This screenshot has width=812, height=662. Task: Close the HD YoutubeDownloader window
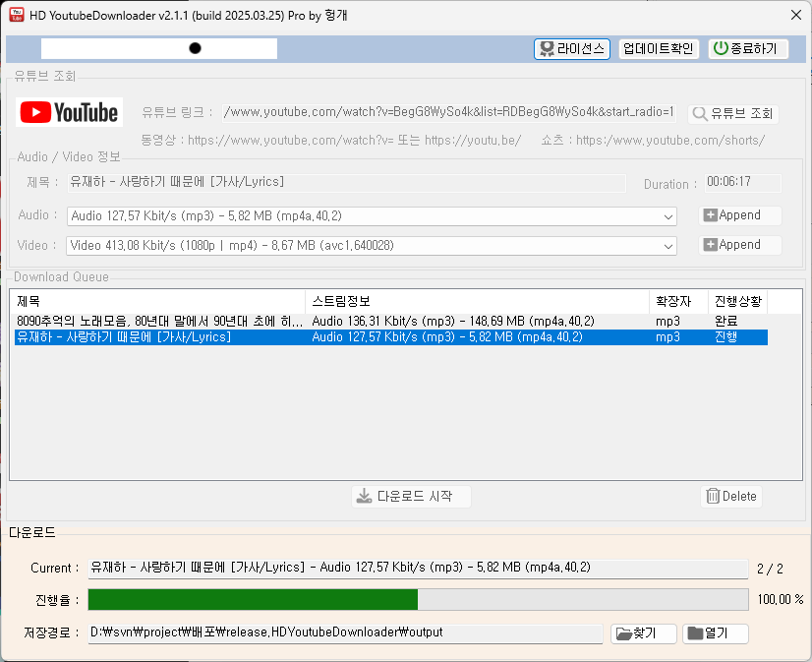[796, 15]
